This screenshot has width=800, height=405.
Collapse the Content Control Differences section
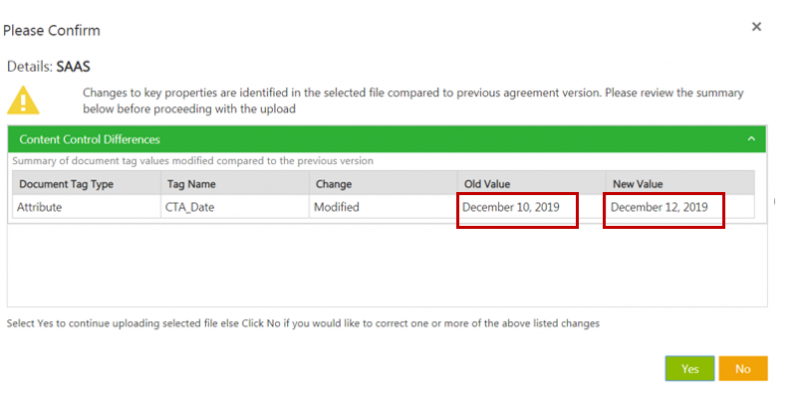(x=751, y=139)
